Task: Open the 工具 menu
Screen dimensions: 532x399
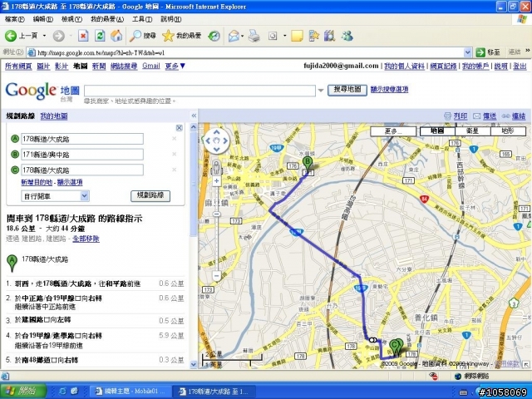Action: (x=142, y=19)
